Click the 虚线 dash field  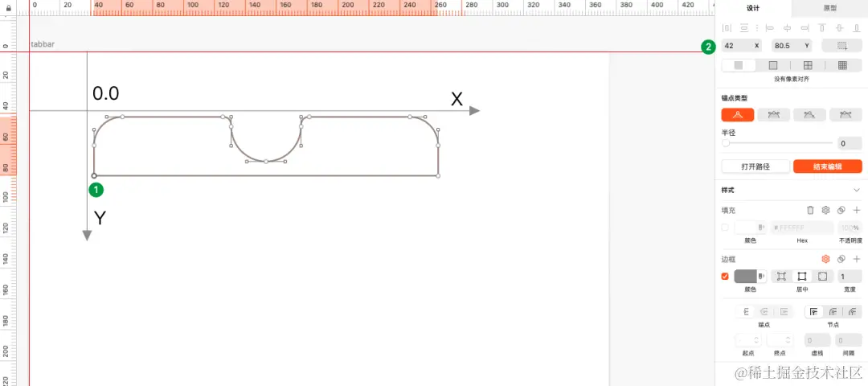(x=817, y=340)
